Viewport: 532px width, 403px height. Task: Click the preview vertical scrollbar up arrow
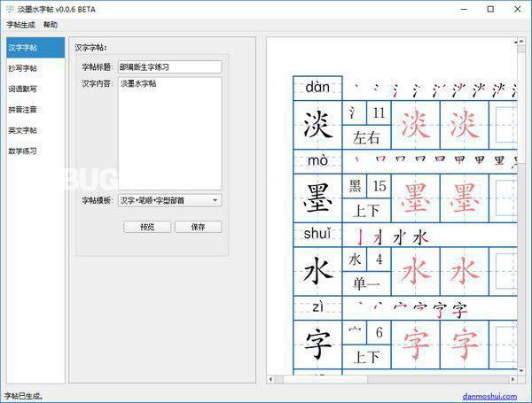click(x=521, y=42)
